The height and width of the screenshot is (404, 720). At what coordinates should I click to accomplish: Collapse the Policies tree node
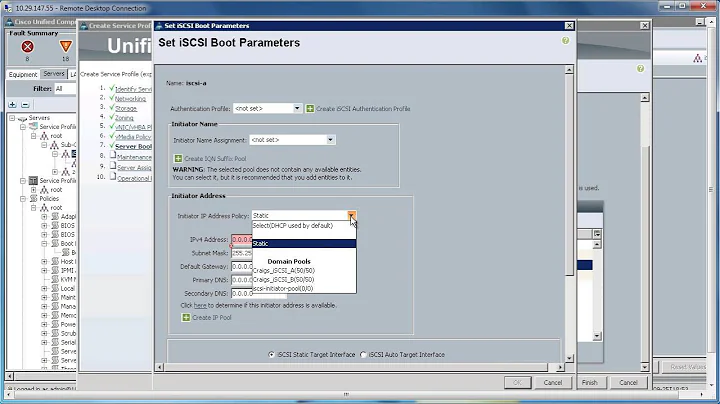pos(23,199)
